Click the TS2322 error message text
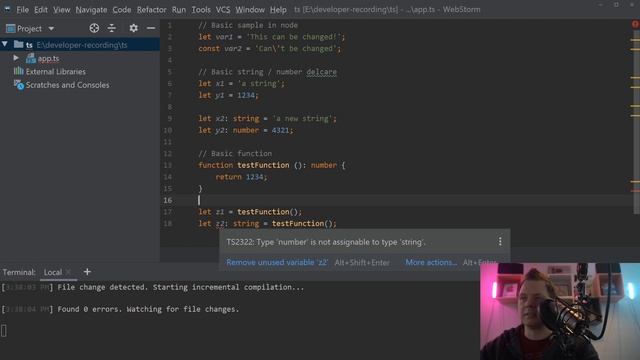640x360 pixels. point(326,242)
